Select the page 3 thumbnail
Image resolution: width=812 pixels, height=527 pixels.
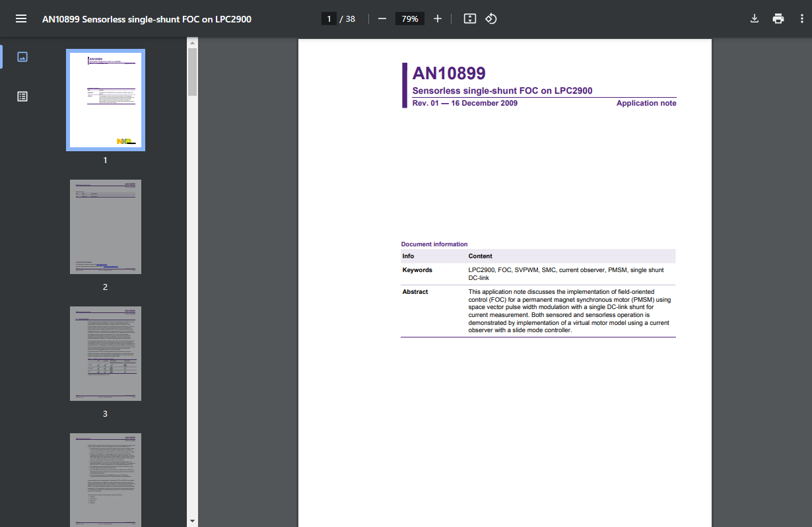pos(106,353)
